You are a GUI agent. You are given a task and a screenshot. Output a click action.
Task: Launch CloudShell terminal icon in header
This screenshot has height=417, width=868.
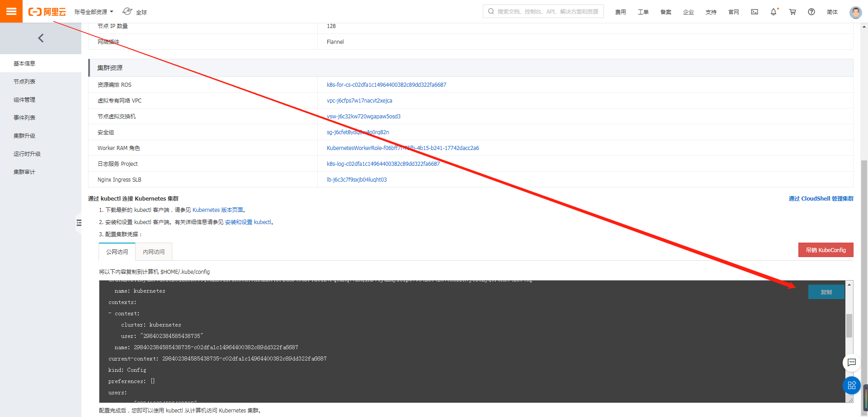[x=755, y=12]
